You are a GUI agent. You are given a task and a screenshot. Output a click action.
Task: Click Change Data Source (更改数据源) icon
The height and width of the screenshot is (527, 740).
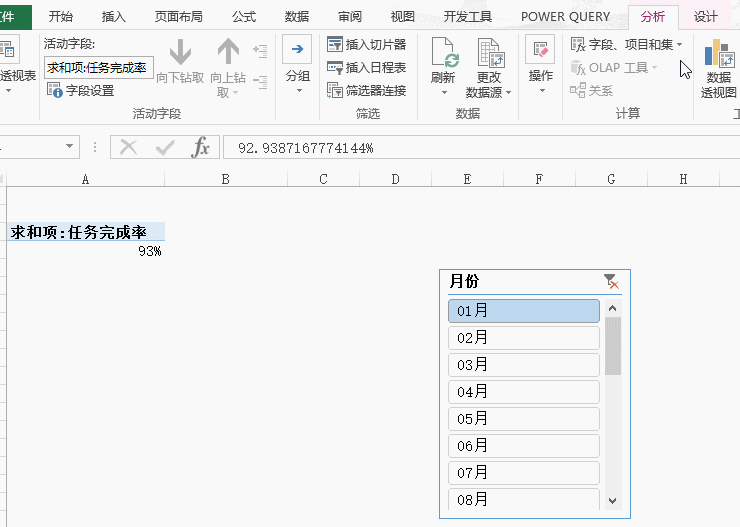[489, 54]
